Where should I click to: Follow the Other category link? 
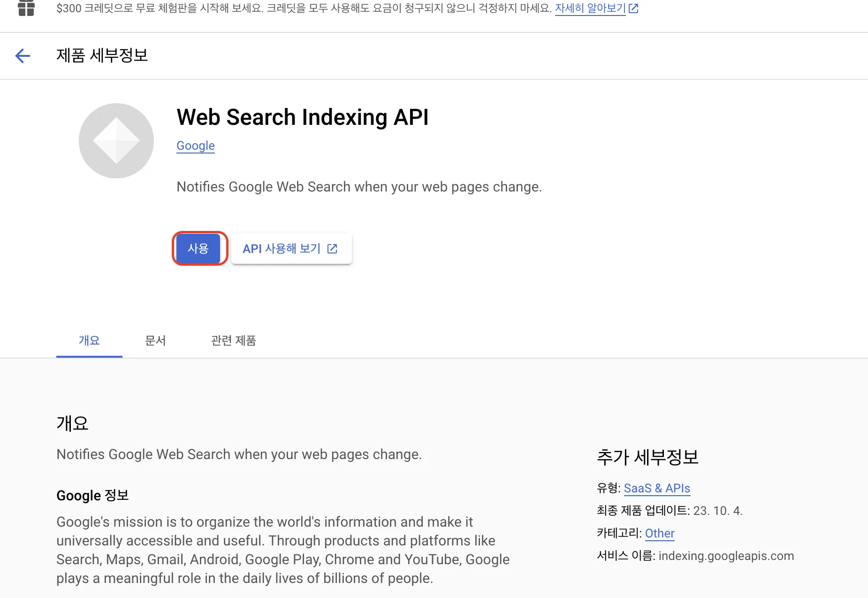pos(660,533)
